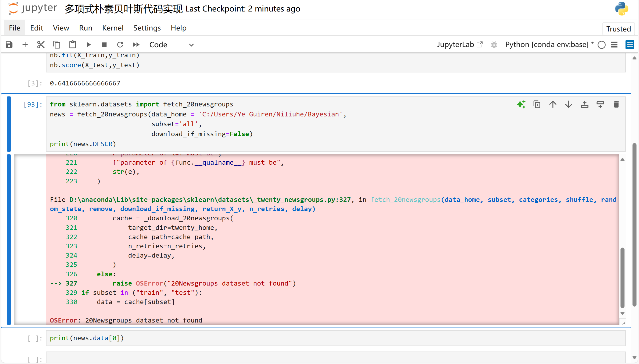
Task: Collapse the error output via its blue bar
Action: coord(9,239)
